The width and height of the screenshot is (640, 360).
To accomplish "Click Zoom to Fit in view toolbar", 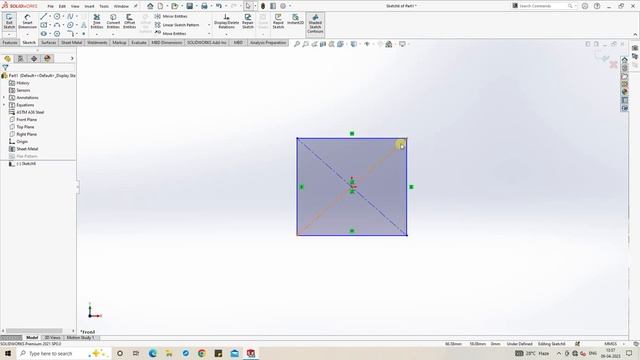I will 297,44.
